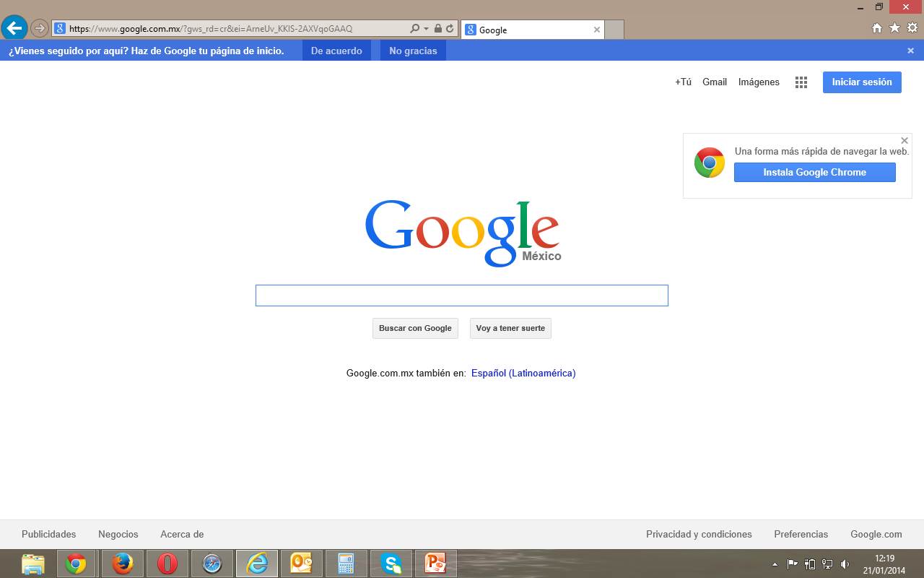
Task: Open the address bar autocomplete dropdown arrow
Action: (x=426, y=29)
